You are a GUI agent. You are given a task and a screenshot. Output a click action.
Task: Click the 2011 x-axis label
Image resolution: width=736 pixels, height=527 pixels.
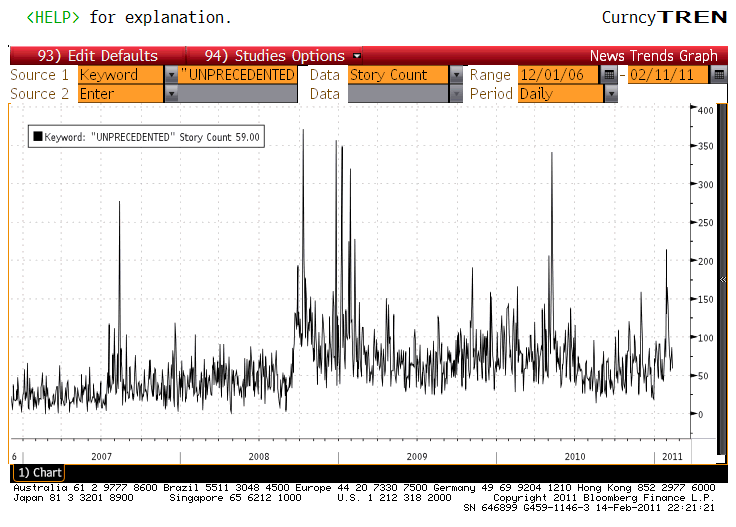[x=672, y=456]
